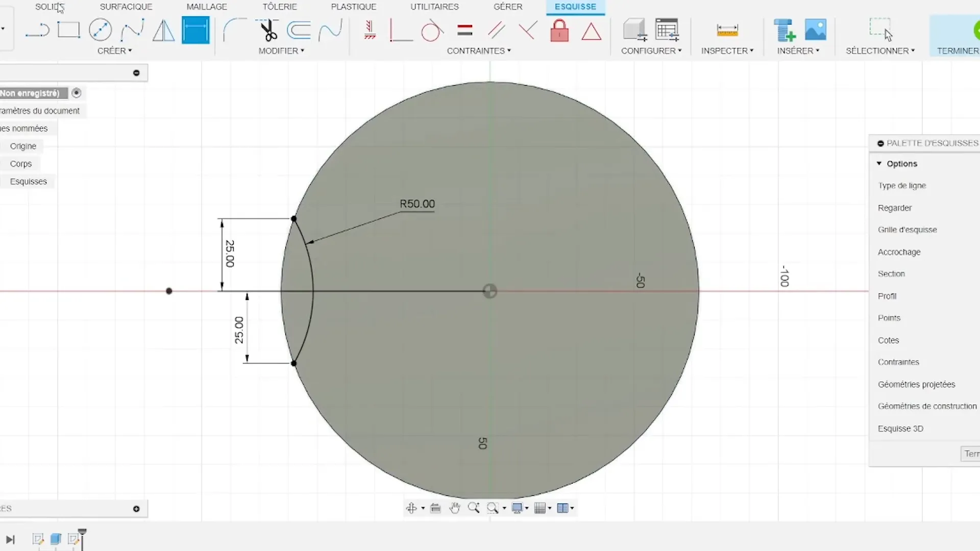
Task: Click the Zoom magnifier tool
Action: click(474, 508)
